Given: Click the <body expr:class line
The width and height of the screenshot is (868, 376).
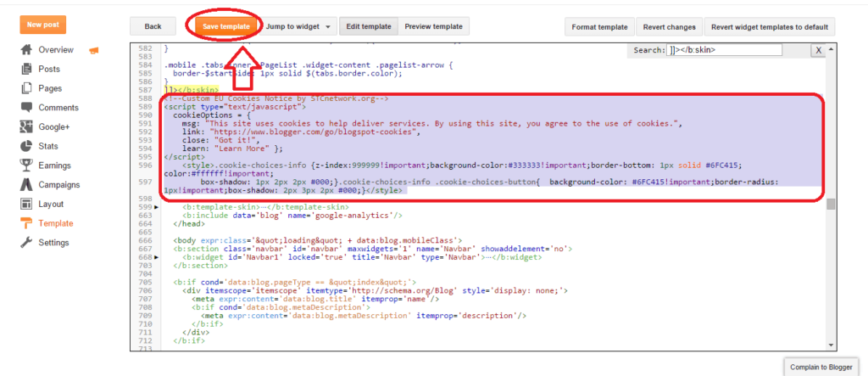Looking at the screenshot, I should click(317, 241).
